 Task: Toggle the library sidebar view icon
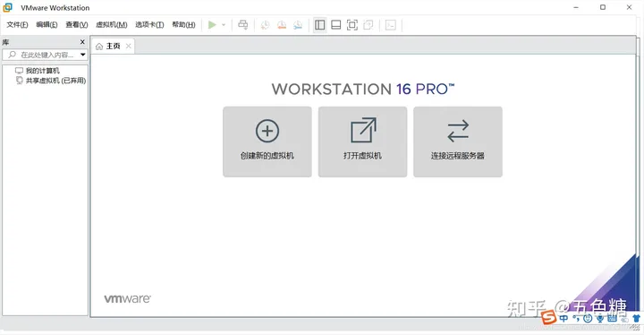tap(319, 25)
